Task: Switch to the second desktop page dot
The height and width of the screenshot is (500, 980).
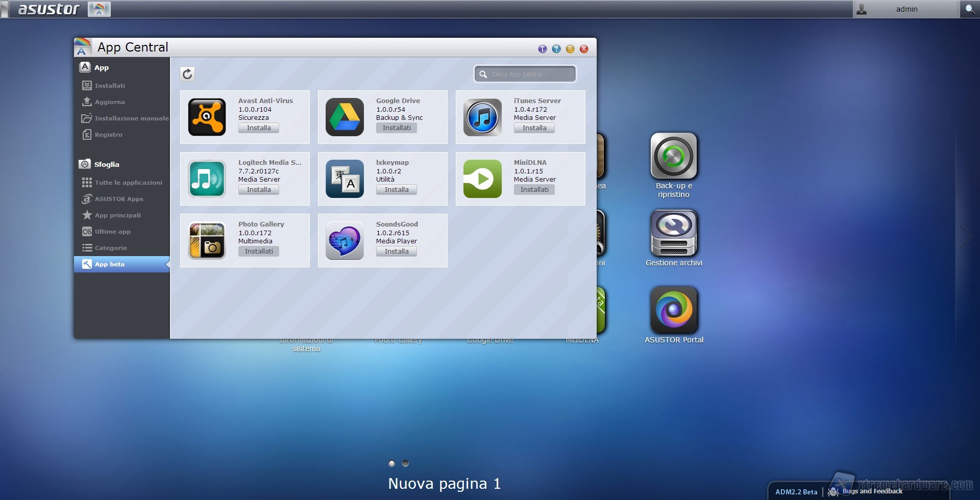Action: 405,463
